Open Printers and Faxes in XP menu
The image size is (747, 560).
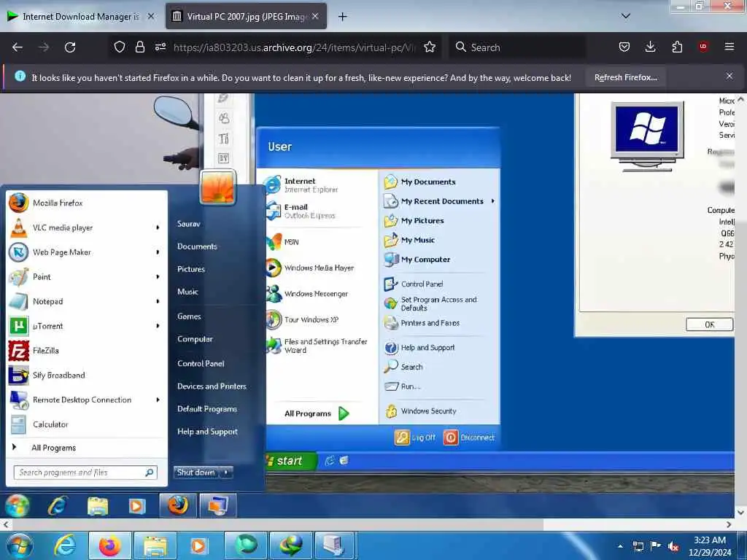[x=430, y=323]
